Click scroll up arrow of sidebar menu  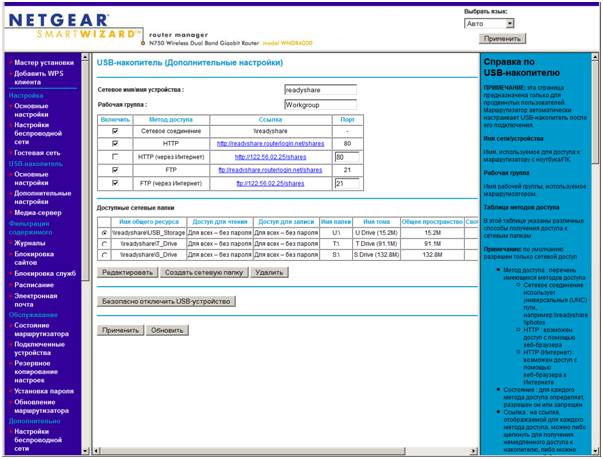tap(85, 57)
